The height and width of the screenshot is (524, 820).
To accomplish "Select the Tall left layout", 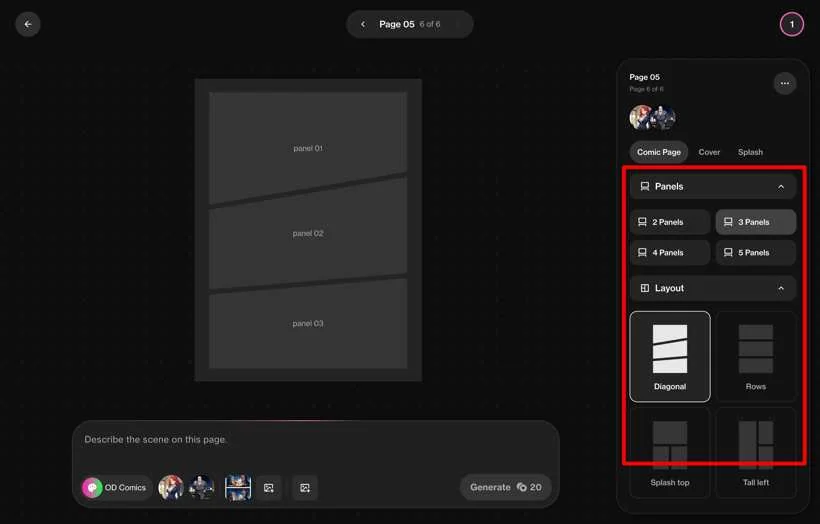I will pos(756,453).
